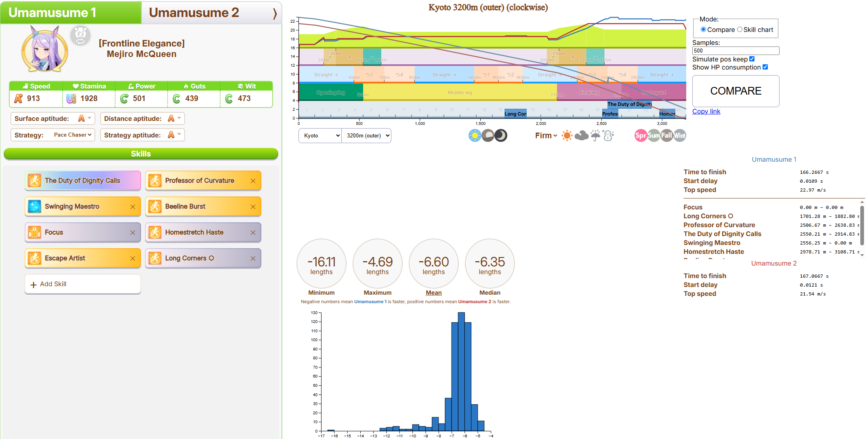Screen dimensions: 868x439
Task: Select Spring season icon
Action: point(641,135)
